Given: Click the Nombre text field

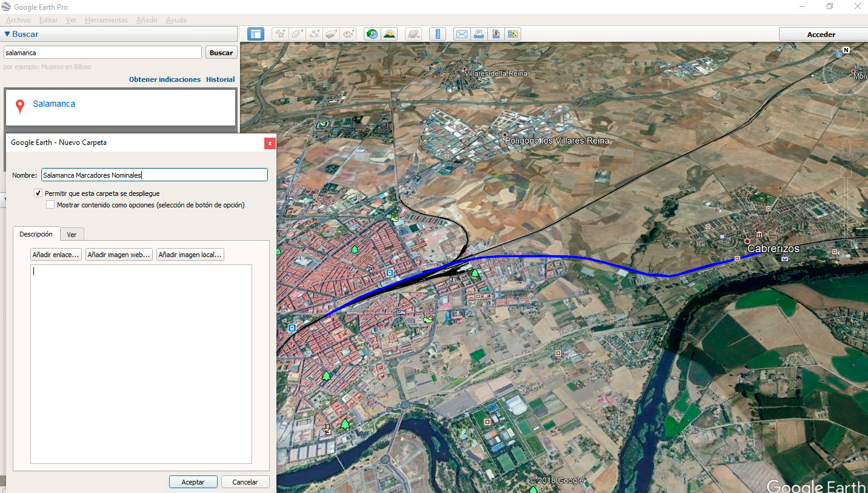Looking at the screenshot, I should coord(155,175).
